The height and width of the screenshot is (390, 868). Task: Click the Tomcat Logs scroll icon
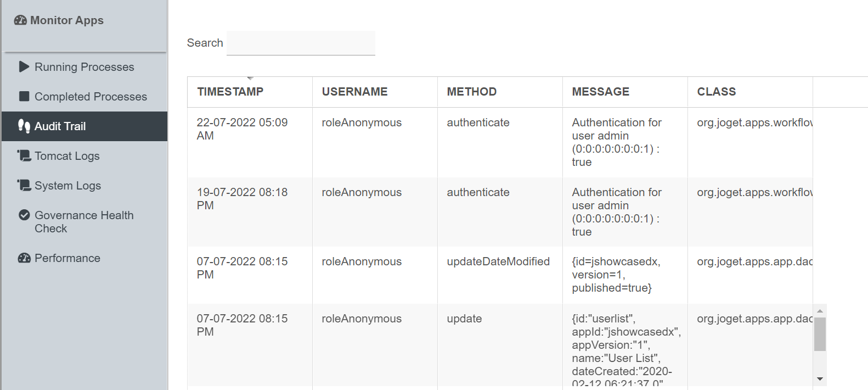click(x=24, y=156)
